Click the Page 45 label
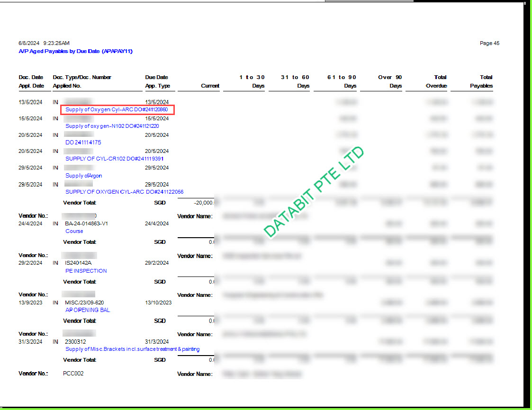This screenshot has width=532, height=410. pos(489,43)
